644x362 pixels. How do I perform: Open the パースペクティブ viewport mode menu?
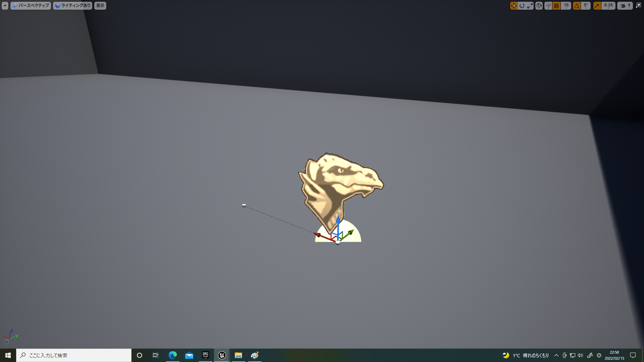pos(30,5)
